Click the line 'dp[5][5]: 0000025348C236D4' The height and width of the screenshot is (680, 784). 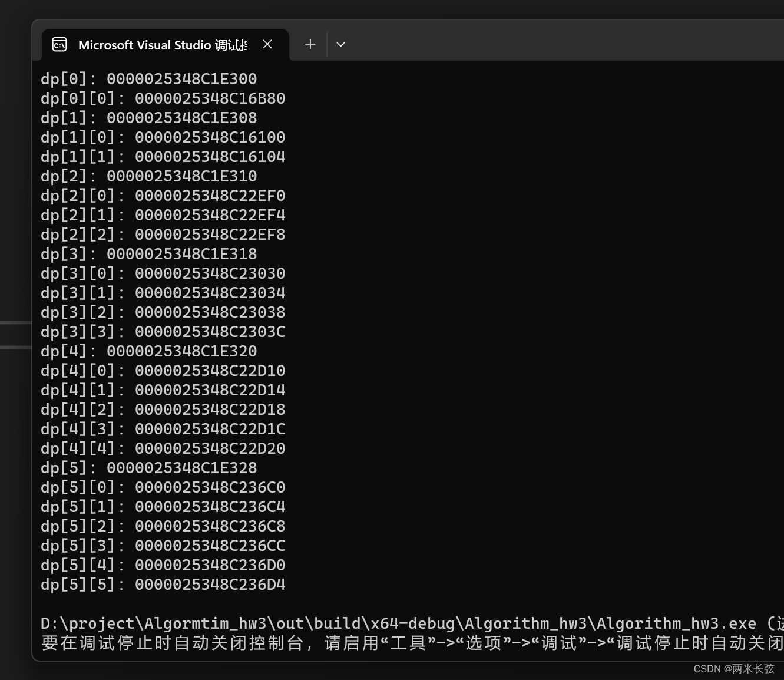click(163, 585)
